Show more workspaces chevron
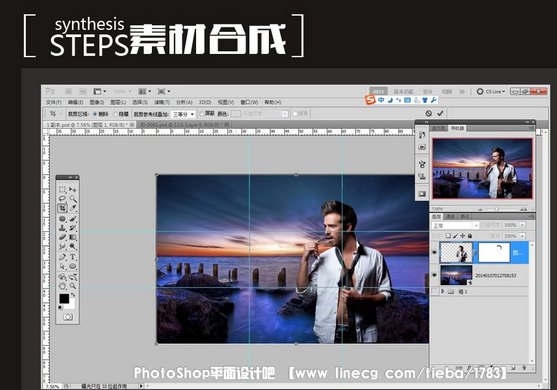Viewport: 557px width, 390px height. [462, 91]
